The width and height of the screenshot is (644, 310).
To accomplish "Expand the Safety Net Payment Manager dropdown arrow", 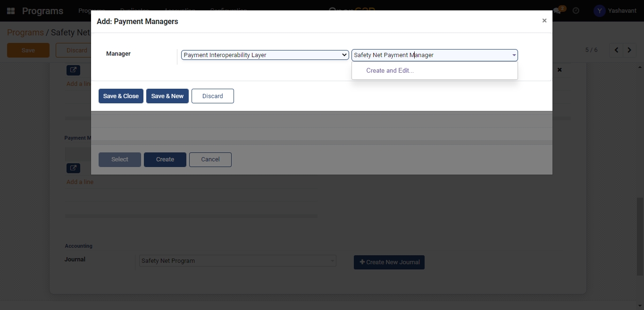I will [514, 55].
